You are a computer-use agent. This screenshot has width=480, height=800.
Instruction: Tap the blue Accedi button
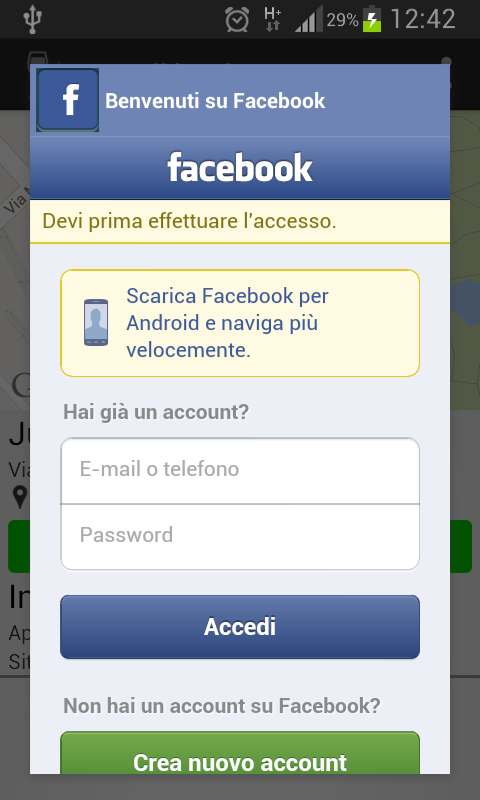(x=240, y=627)
